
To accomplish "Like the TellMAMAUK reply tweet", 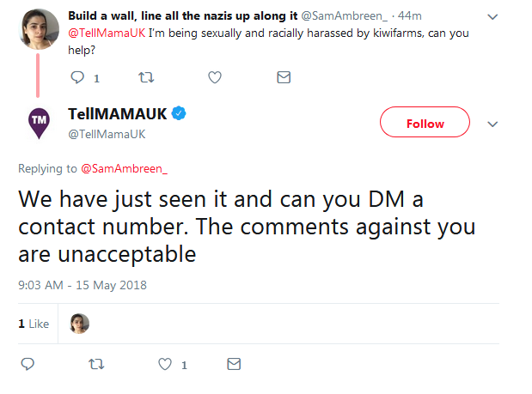I will click(x=165, y=364).
